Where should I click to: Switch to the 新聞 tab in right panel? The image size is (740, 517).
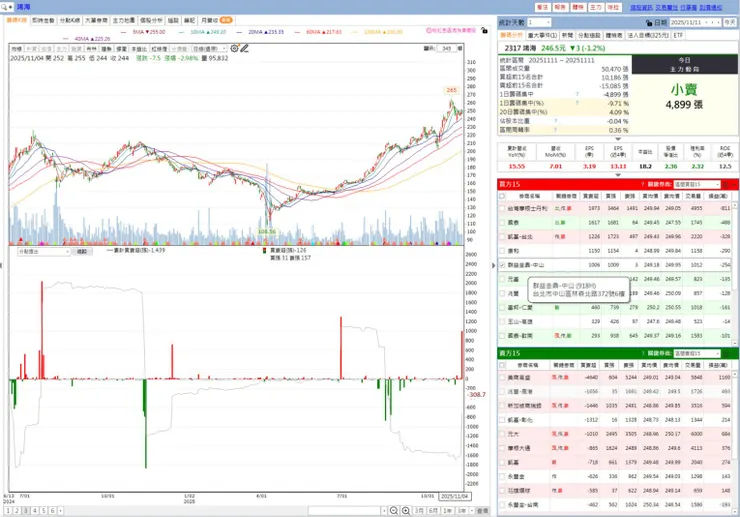[x=567, y=35]
